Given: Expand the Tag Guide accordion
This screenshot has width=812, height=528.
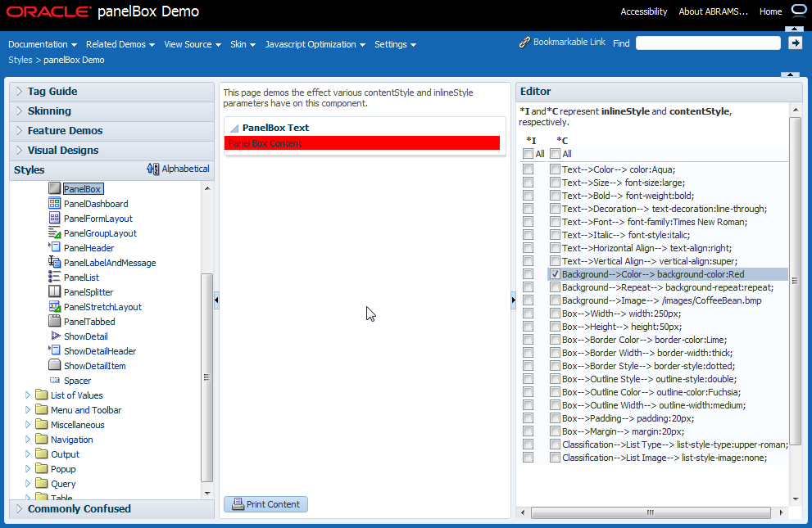Looking at the screenshot, I should coord(19,91).
